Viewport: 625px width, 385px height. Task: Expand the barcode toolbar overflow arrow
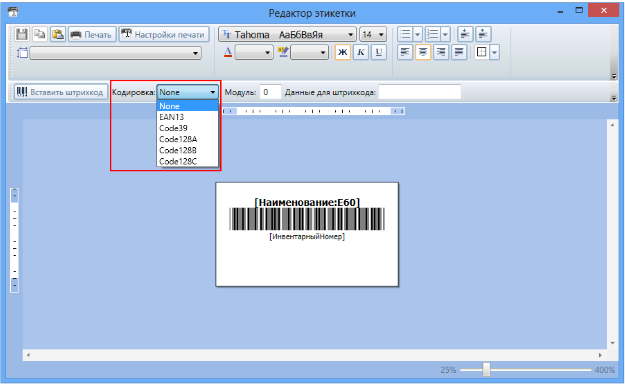click(614, 98)
